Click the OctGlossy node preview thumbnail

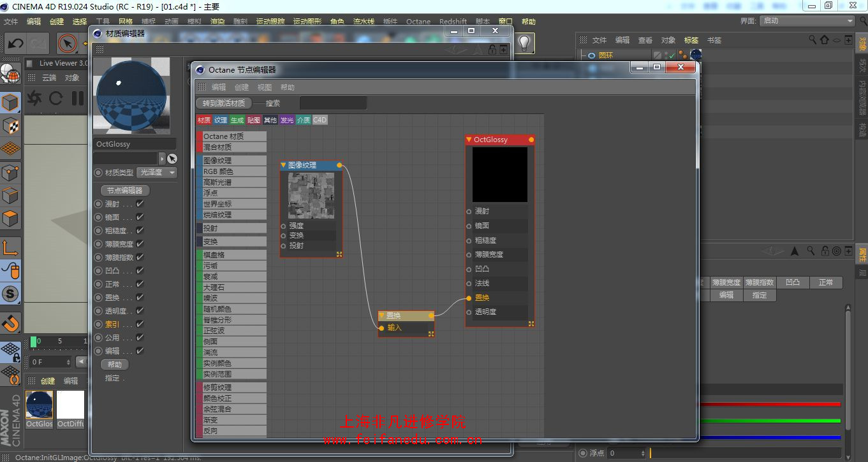500,175
